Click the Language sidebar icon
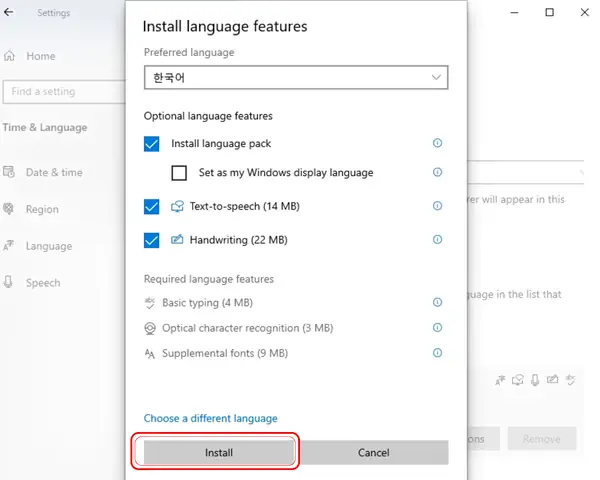This screenshot has height=480, width=600. pyautogui.click(x=8, y=245)
